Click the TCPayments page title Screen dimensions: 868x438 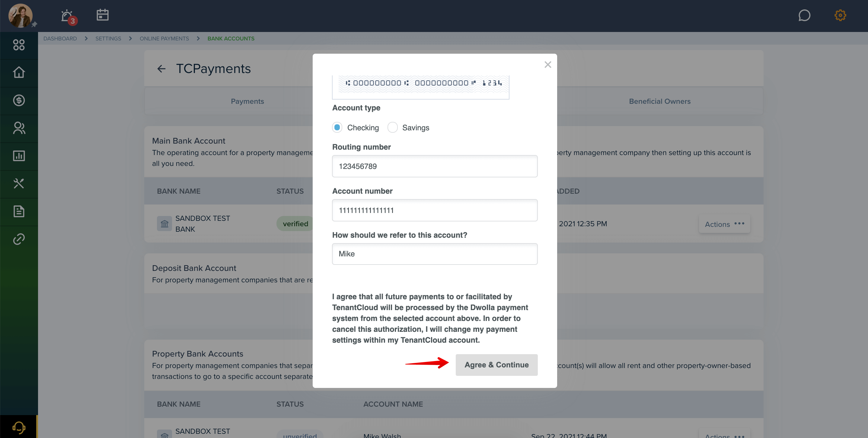(213, 69)
